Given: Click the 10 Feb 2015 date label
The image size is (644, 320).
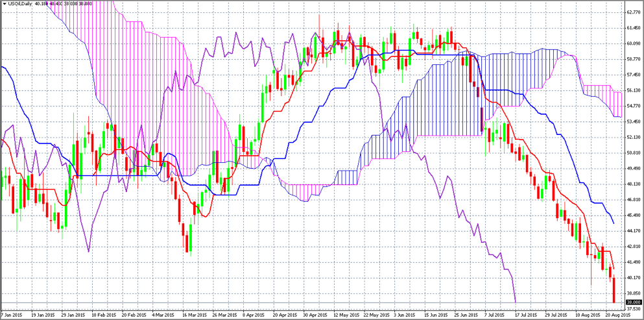Looking at the screenshot, I should coord(104,315).
